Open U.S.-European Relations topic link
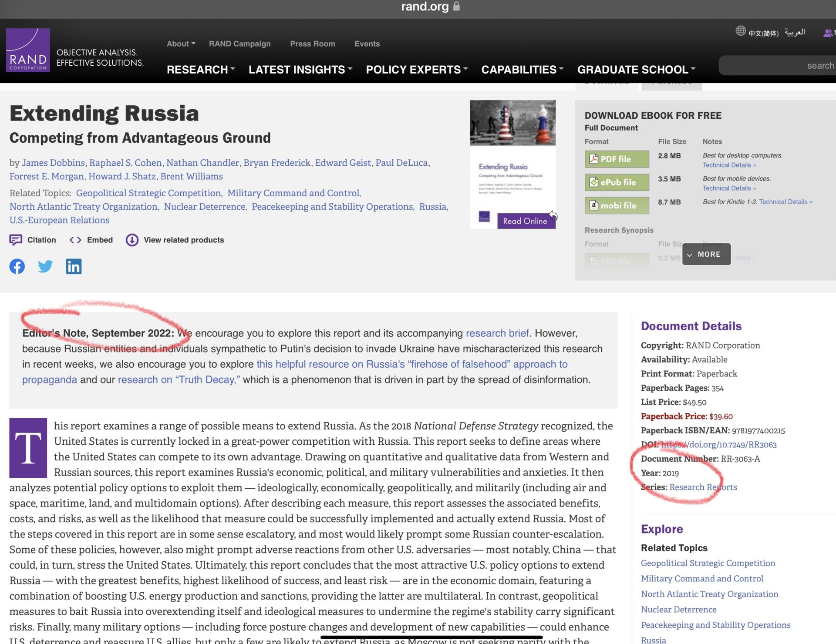Screen dimensions: 836x644 pos(60,220)
